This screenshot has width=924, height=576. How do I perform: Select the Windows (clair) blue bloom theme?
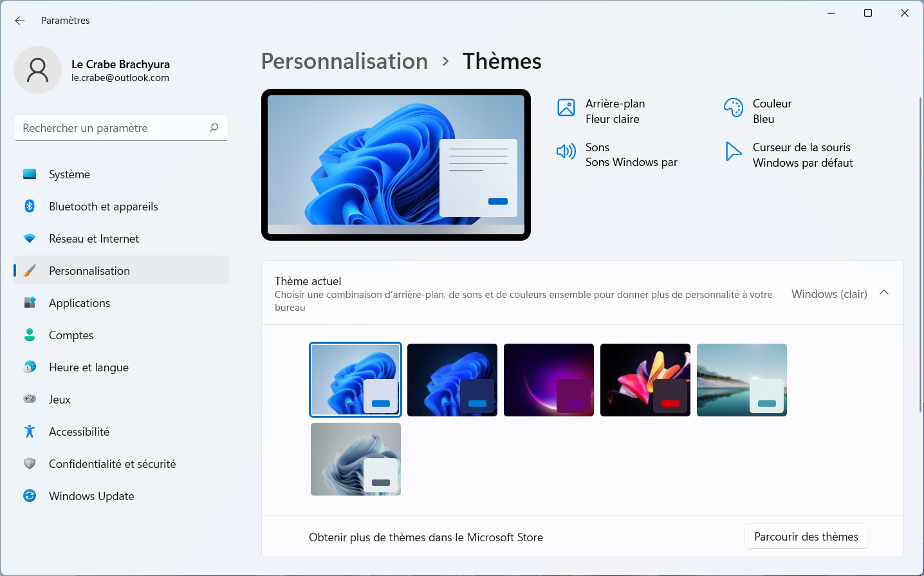[356, 380]
